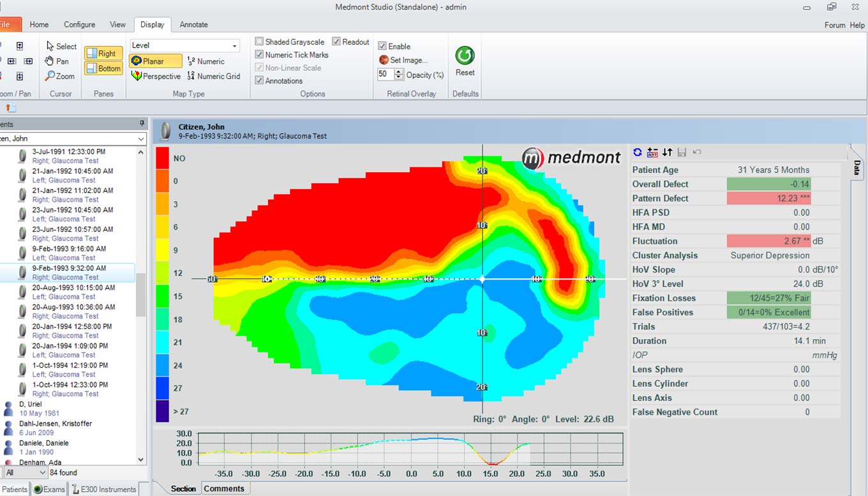Enable the Shaded Grayscale checkbox

[260, 42]
